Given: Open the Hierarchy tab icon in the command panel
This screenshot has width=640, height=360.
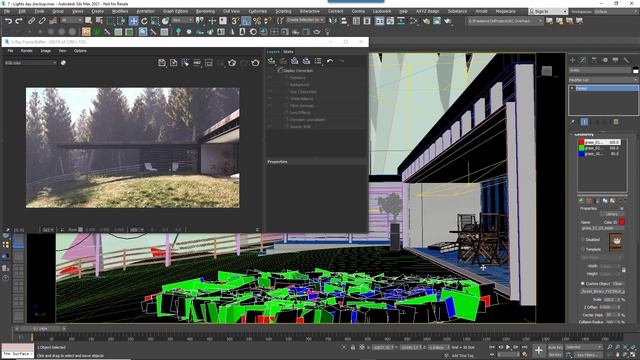Looking at the screenshot, I should point(594,60).
